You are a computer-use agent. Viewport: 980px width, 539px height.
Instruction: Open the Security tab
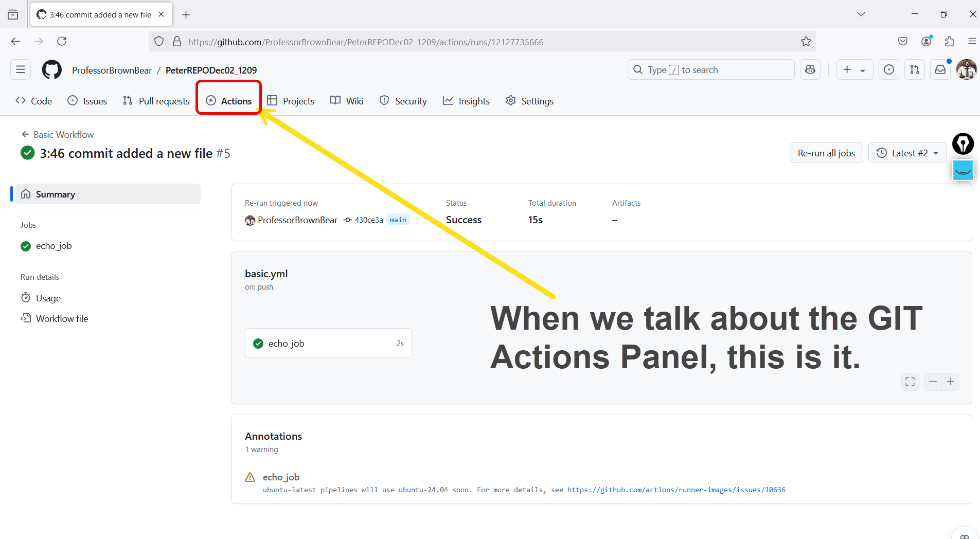point(403,101)
